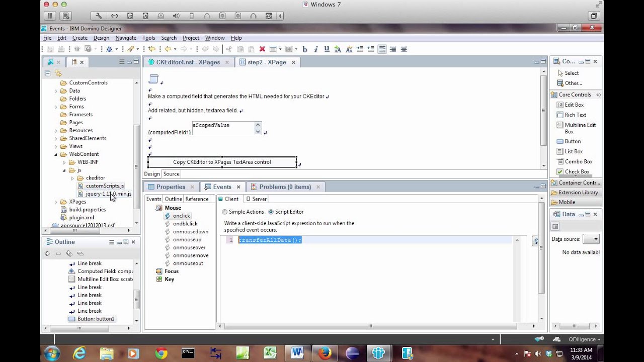Select the ondblclick event
This screenshot has height=362, width=644.
[185, 224]
